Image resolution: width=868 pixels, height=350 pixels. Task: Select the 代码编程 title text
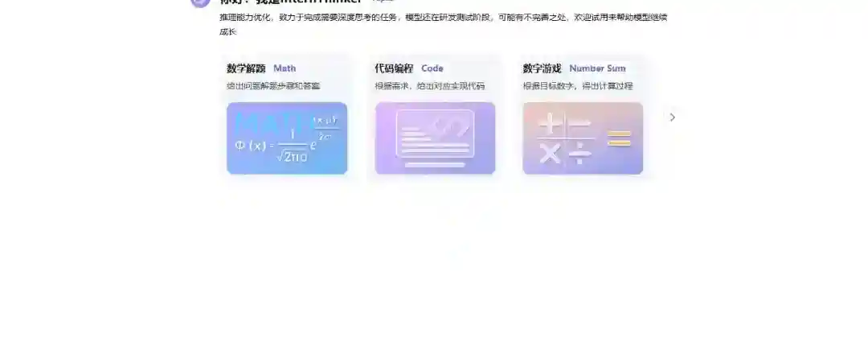pyautogui.click(x=394, y=68)
